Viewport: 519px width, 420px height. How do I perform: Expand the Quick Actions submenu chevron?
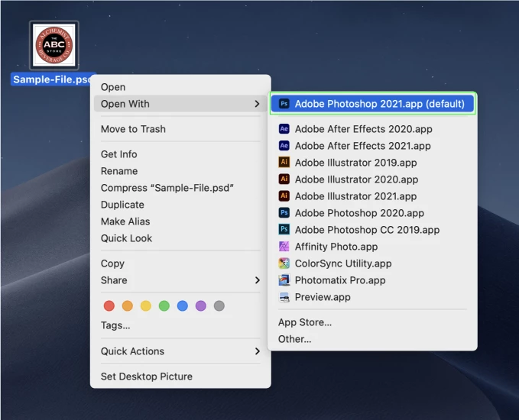[x=257, y=351]
